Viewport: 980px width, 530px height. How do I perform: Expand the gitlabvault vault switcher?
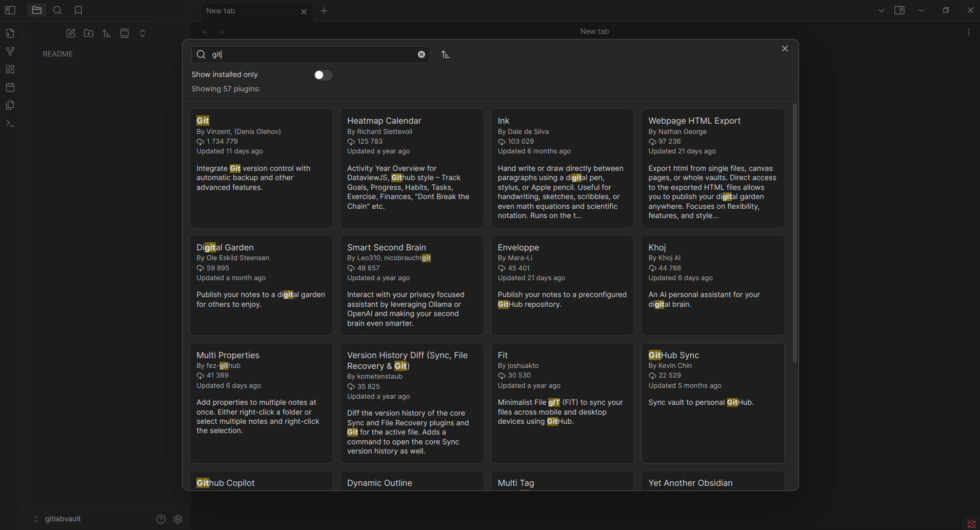[x=57, y=519]
